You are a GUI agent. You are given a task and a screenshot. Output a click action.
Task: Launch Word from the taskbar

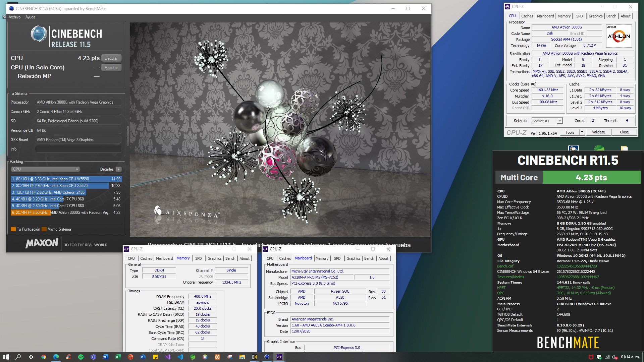(x=105, y=357)
